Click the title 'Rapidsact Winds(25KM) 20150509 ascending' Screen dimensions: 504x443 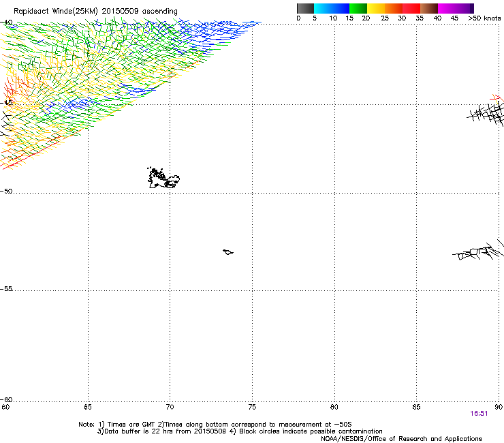95,12
